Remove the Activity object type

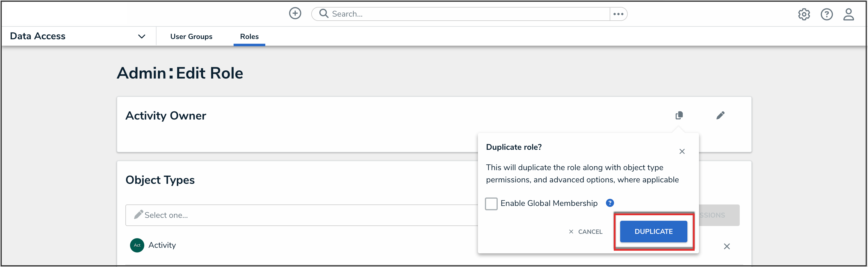(x=726, y=246)
